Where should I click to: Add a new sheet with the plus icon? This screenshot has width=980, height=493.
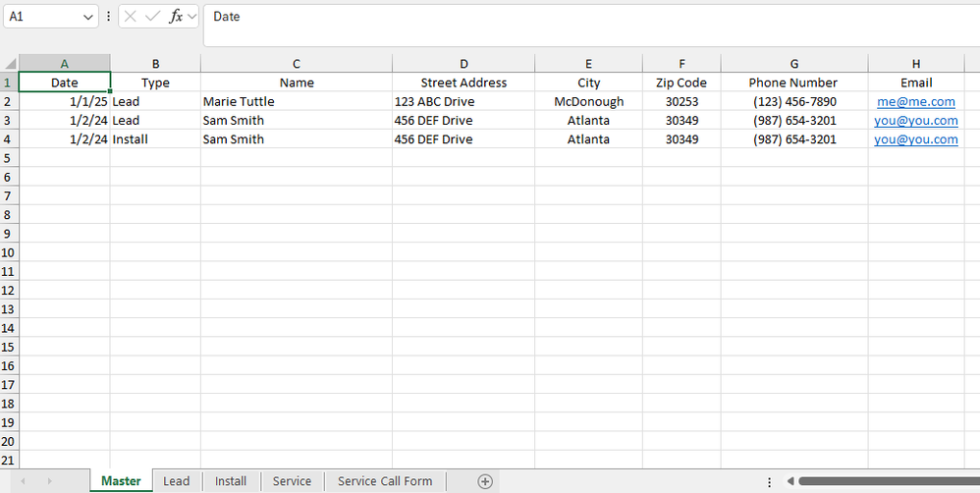pos(485,481)
